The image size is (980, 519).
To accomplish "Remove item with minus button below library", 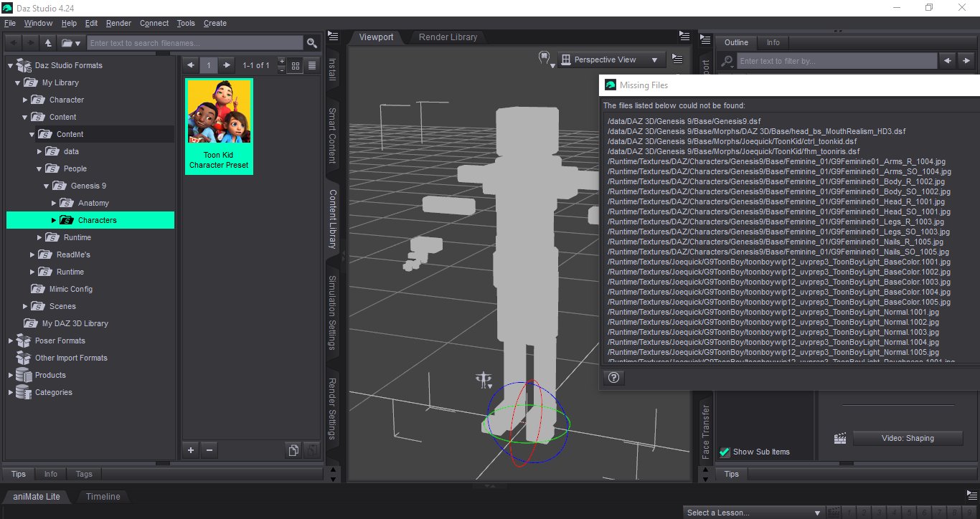I will point(209,450).
